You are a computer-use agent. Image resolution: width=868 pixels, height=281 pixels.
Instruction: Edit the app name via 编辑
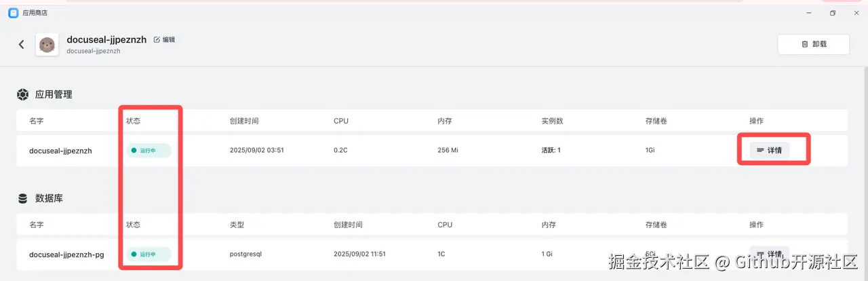[164, 39]
